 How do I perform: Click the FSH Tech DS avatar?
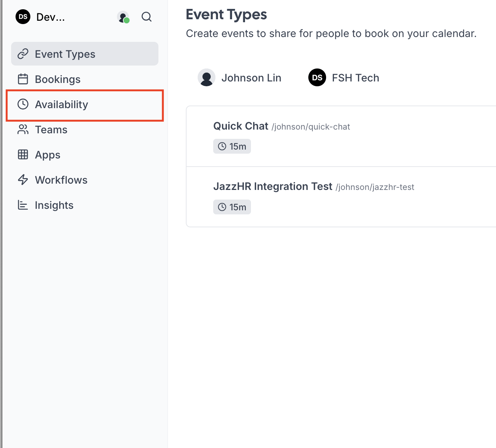coord(317,78)
